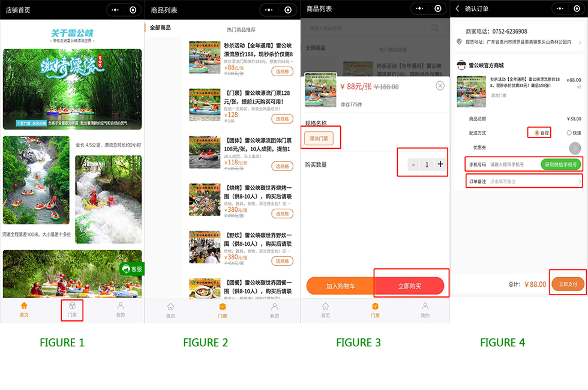Click the order product thumbnail in Figure 4

(x=472, y=92)
